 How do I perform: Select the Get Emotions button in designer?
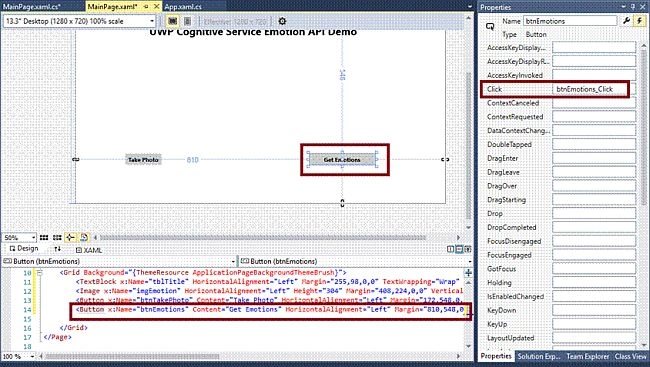point(342,160)
